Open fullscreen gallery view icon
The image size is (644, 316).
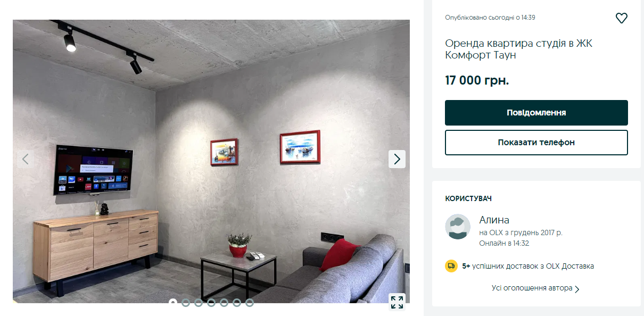coord(397,302)
